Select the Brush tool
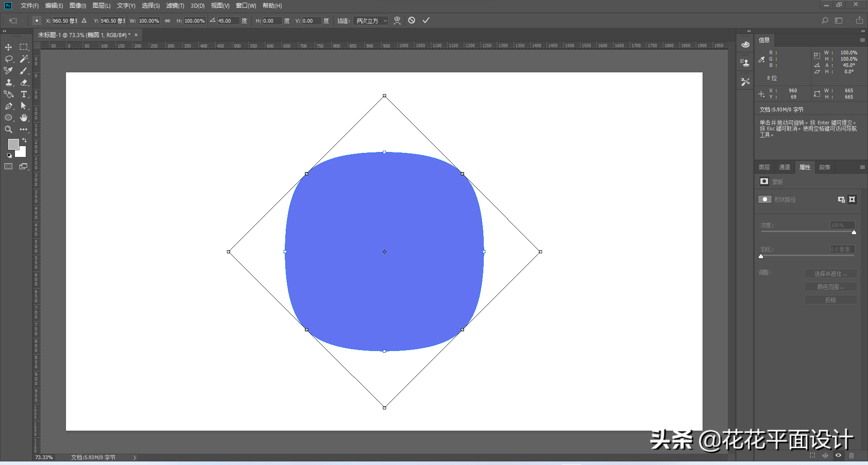The width and height of the screenshot is (868, 465). pos(24,71)
